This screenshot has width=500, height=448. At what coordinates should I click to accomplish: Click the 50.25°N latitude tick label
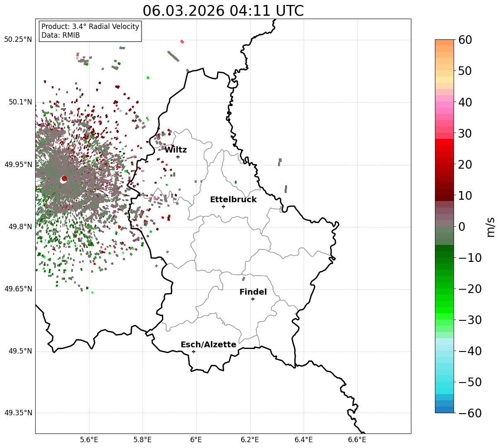click(x=18, y=40)
